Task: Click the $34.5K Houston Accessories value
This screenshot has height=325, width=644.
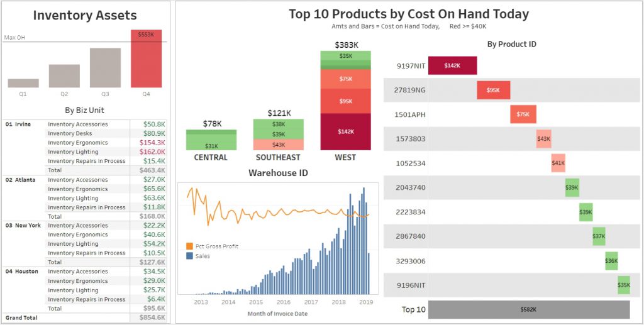Action: [155, 271]
